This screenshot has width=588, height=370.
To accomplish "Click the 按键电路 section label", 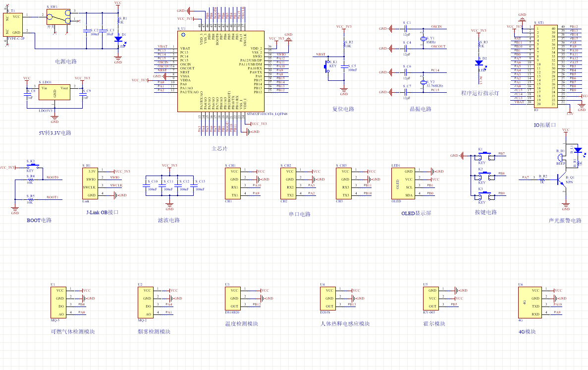I will 486,212.
